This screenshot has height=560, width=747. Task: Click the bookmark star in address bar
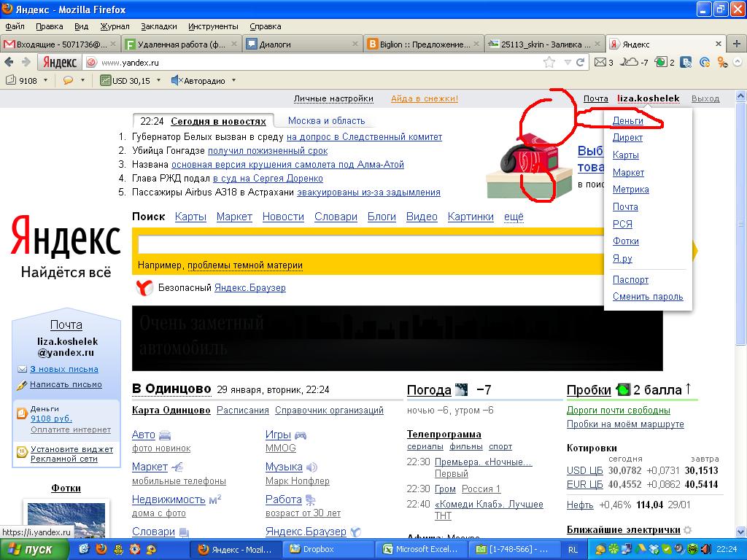tap(549, 63)
